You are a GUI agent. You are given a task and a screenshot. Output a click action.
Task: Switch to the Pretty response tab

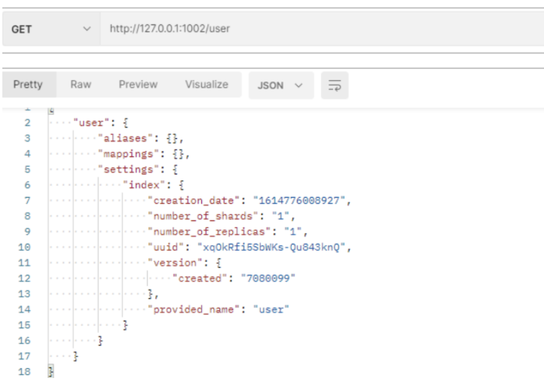(28, 85)
